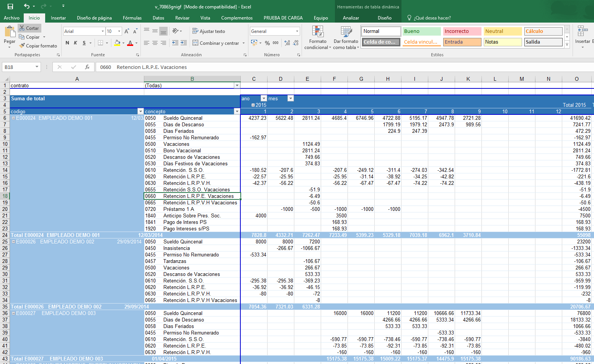Click Combinar y centrar button

(216, 43)
